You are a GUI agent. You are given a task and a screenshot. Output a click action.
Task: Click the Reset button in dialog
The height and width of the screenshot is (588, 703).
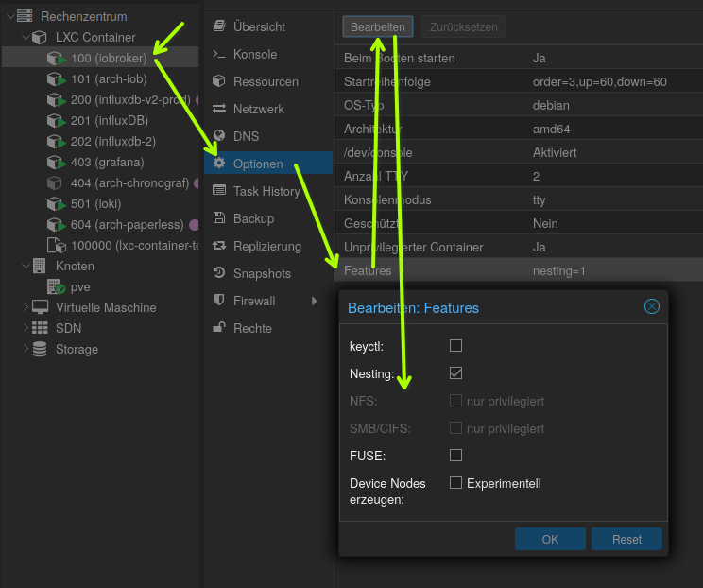pyautogui.click(x=626, y=539)
